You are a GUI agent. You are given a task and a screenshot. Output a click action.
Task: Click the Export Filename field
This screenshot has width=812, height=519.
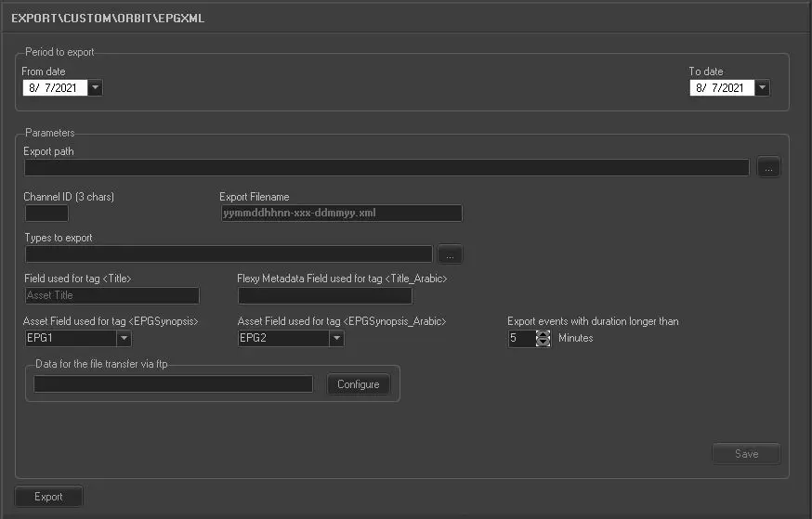point(340,214)
